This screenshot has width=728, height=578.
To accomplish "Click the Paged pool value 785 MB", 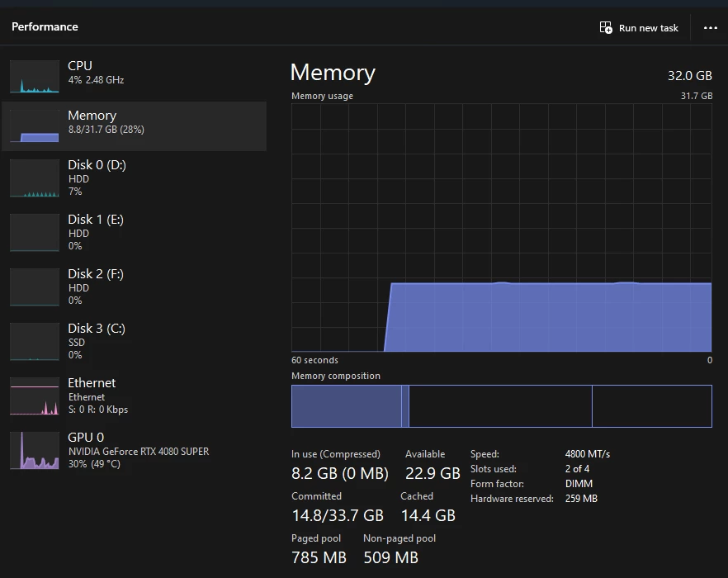I will coord(319,557).
